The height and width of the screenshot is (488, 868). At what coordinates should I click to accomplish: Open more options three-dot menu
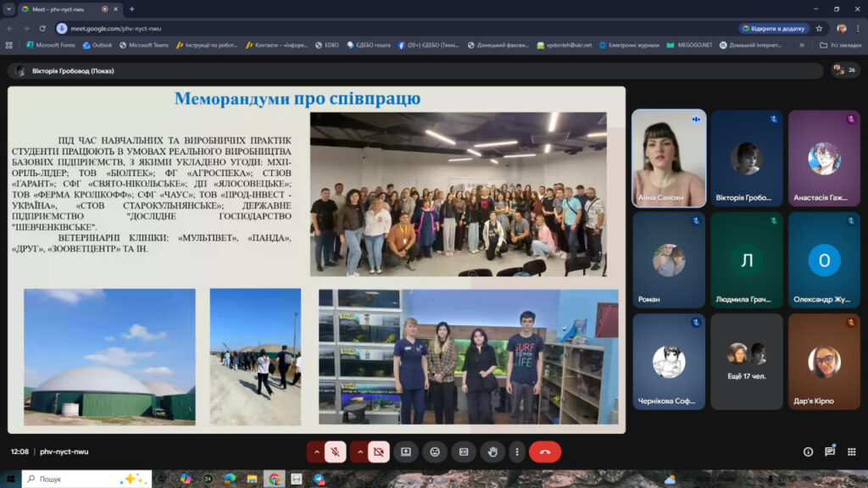pyautogui.click(x=516, y=452)
